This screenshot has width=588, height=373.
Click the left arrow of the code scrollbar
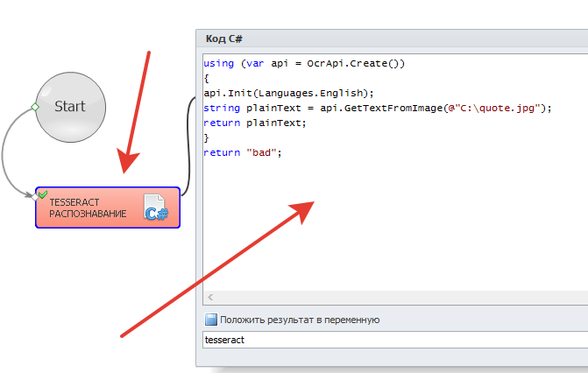[210, 298]
